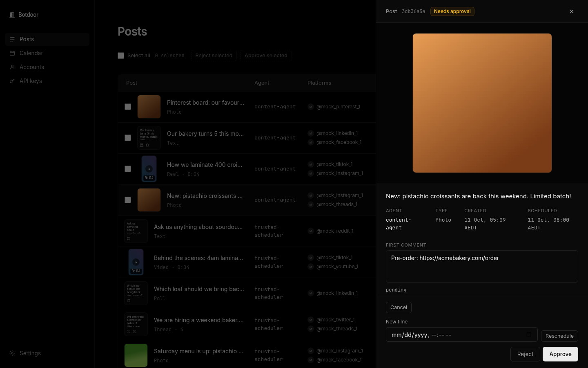The height and width of the screenshot is (368, 588).
Task: Check the 'How we laminate 400' row checkbox
Action: 128,169
